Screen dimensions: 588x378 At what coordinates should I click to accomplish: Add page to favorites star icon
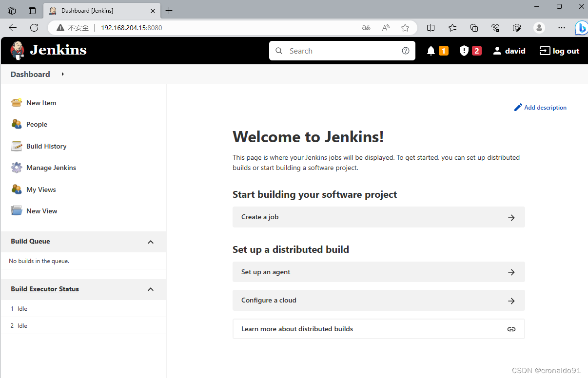pos(405,28)
